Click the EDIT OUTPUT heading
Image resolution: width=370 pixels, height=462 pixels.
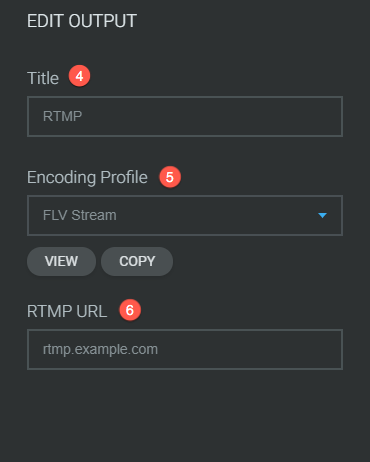[x=82, y=21]
